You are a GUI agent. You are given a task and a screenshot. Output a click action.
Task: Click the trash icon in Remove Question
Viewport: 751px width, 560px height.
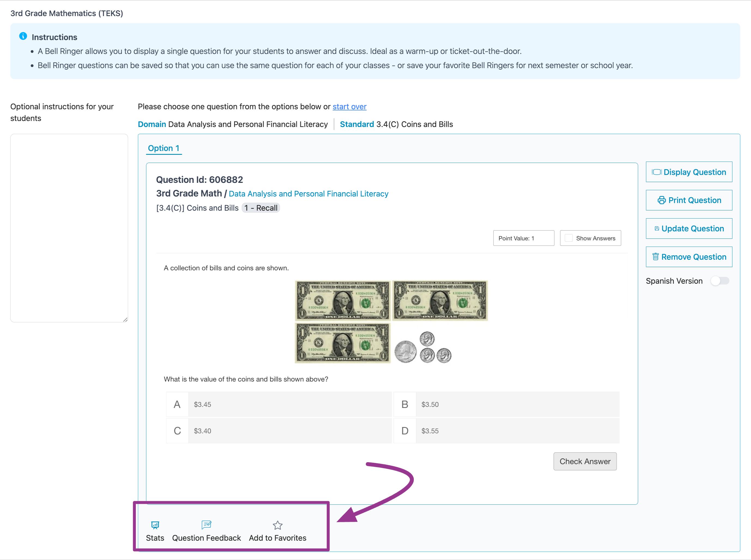(x=655, y=257)
